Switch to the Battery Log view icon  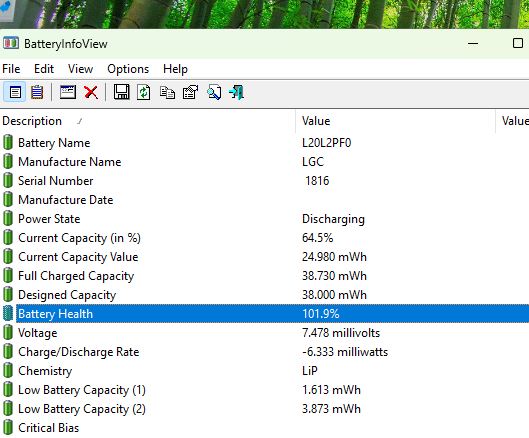(x=37, y=92)
